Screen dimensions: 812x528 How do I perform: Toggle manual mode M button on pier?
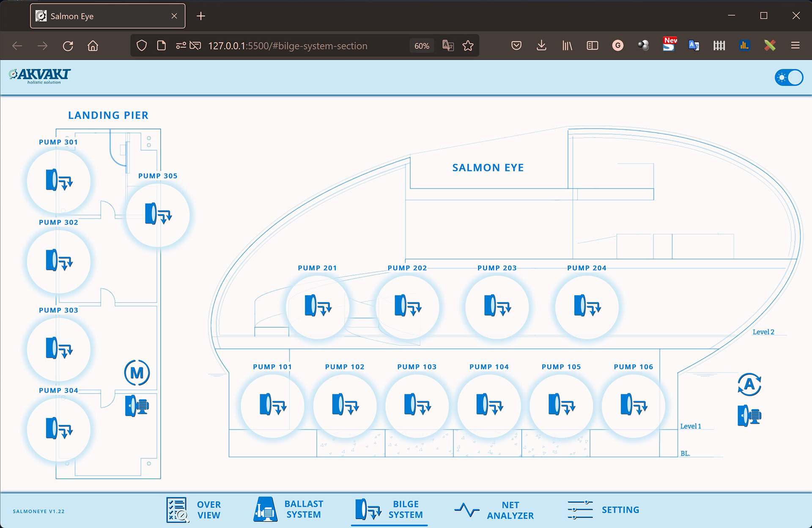coord(137,373)
